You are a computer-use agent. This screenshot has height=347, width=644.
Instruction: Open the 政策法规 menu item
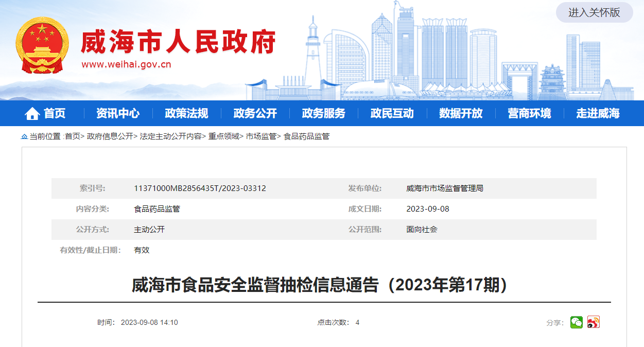(186, 113)
